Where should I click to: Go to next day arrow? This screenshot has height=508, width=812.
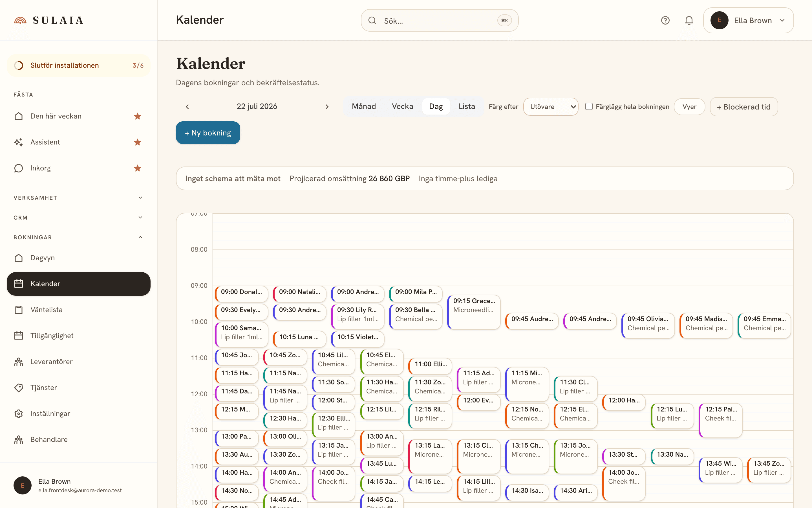pos(327,107)
